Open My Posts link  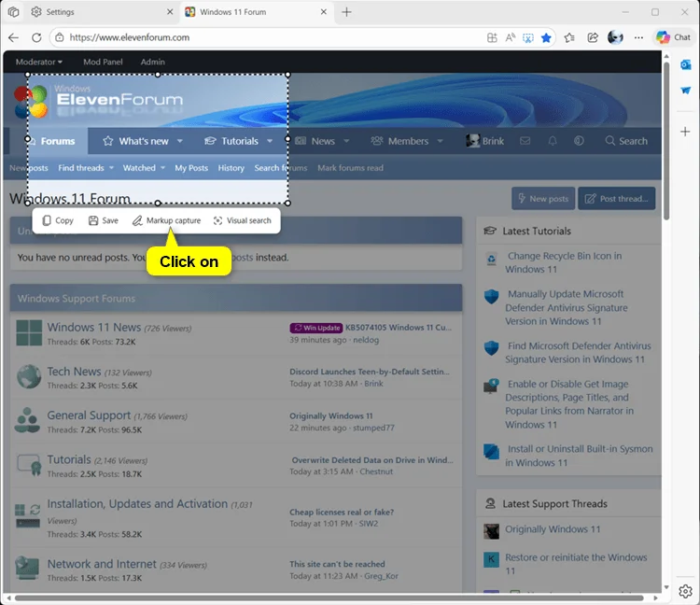(x=191, y=168)
